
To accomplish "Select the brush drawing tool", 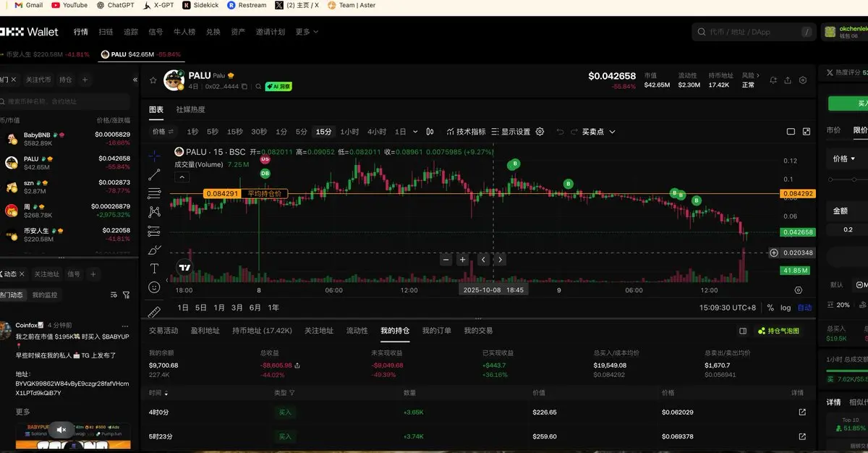I will (x=154, y=250).
